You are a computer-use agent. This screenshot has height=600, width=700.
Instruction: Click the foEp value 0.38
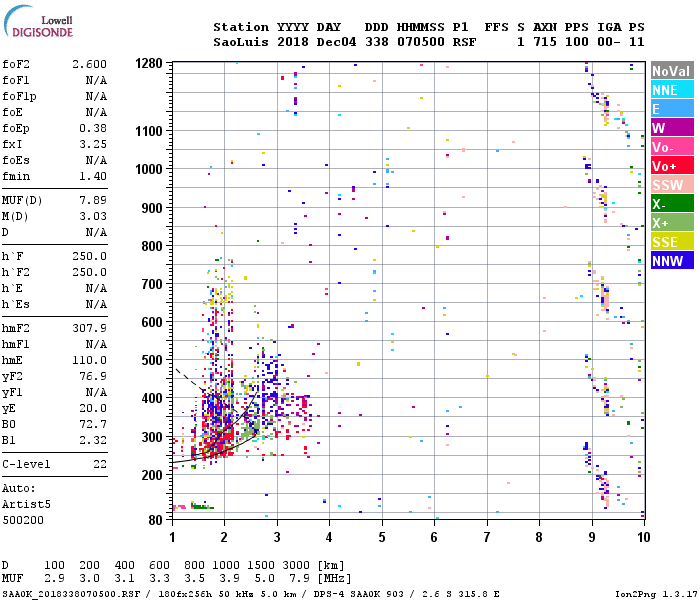tap(93, 128)
